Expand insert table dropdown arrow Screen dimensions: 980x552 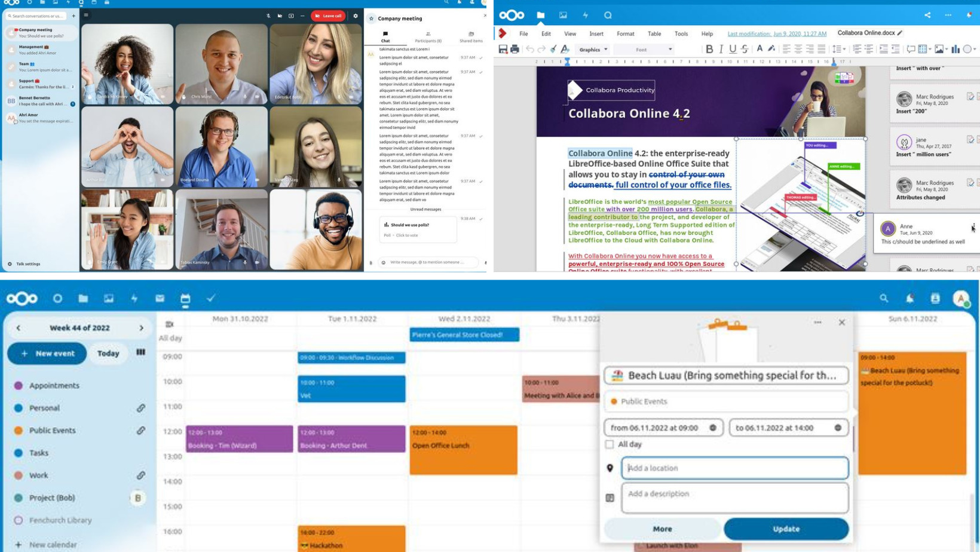(x=930, y=50)
